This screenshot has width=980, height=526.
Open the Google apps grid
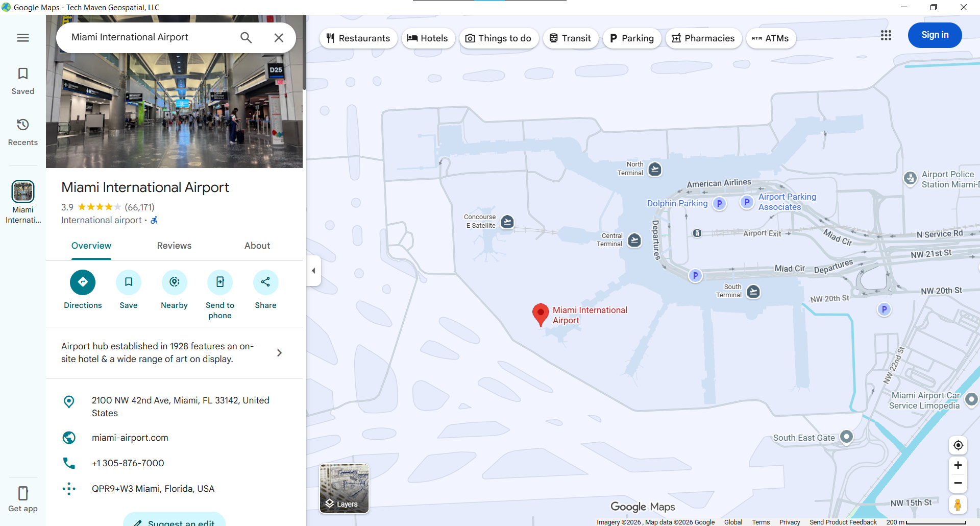(886, 35)
